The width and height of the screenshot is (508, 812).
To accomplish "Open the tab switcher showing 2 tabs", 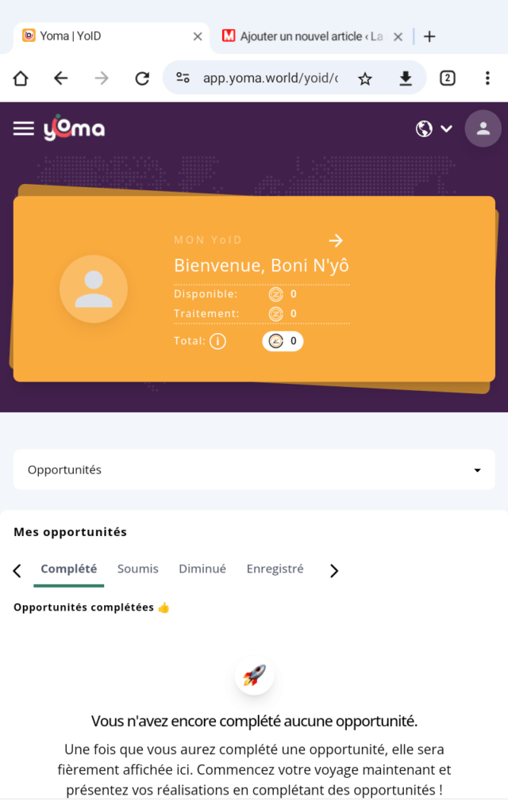I will (448, 78).
